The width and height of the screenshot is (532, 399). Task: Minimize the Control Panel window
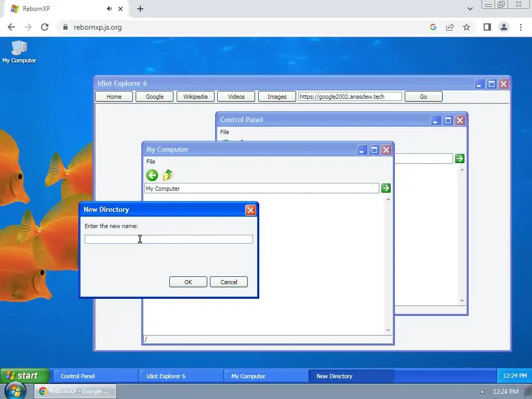pos(436,121)
